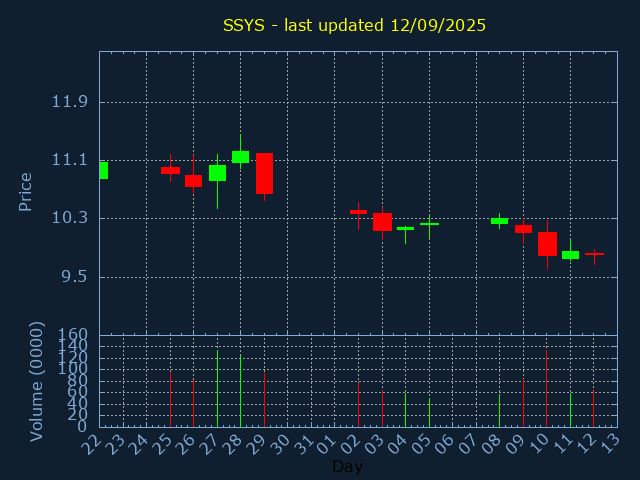Select the x-axis day label 01

327,445
